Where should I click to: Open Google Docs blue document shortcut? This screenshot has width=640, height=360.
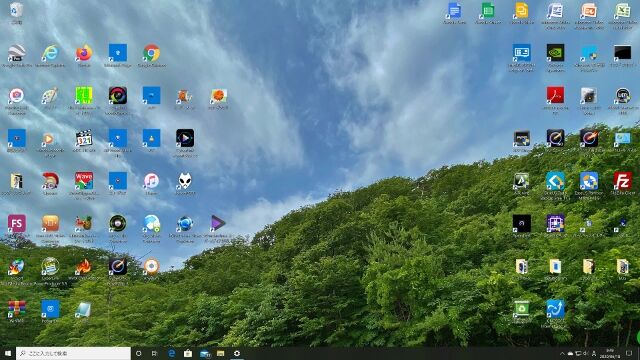point(454,11)
